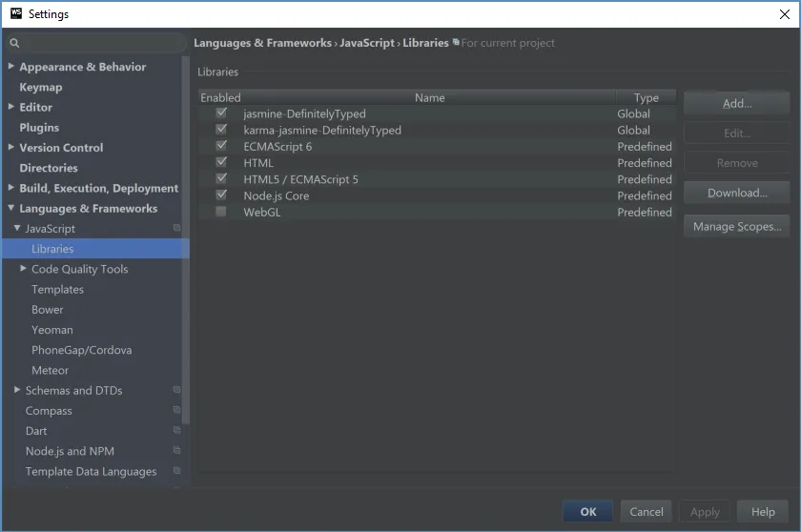The width and height of the screenshot is (801, 532).
Task: Click 'Global' type of jasmine-DefinitelyTyped row
Action: tap(633, 113)
